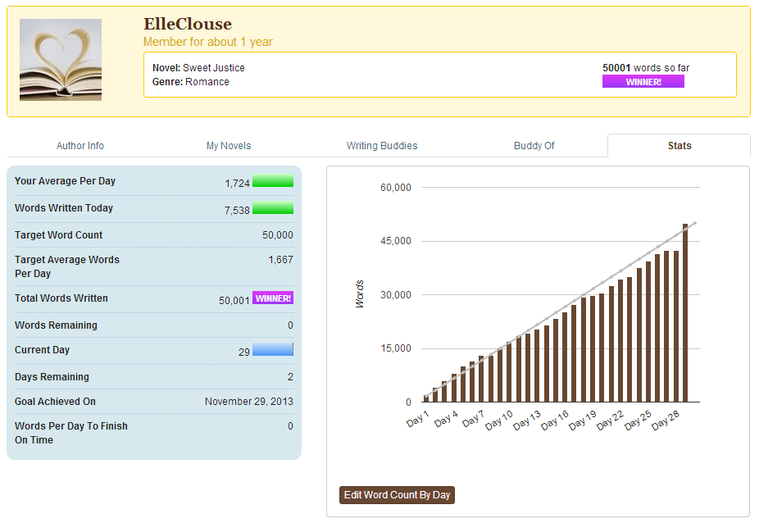
Task: Switch to the Buddy Of tab
Action: coord(534,145)
